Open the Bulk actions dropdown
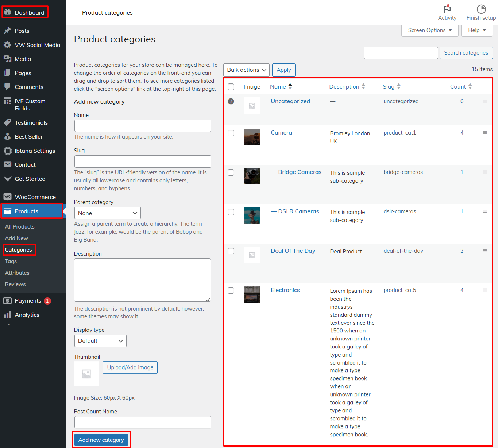The height and width of the screenshot is (448, 498). (246, 70)
